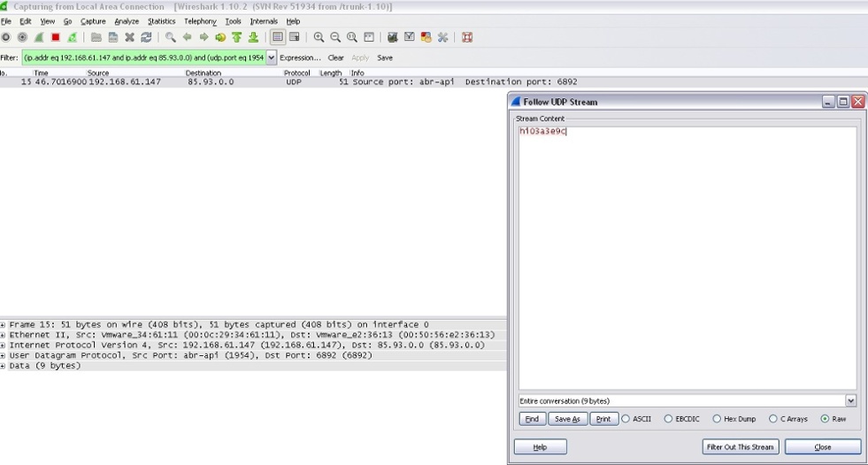Screen dimensions: 868x465
Task: Stop the running capture red square
Action: pos(56,37)
